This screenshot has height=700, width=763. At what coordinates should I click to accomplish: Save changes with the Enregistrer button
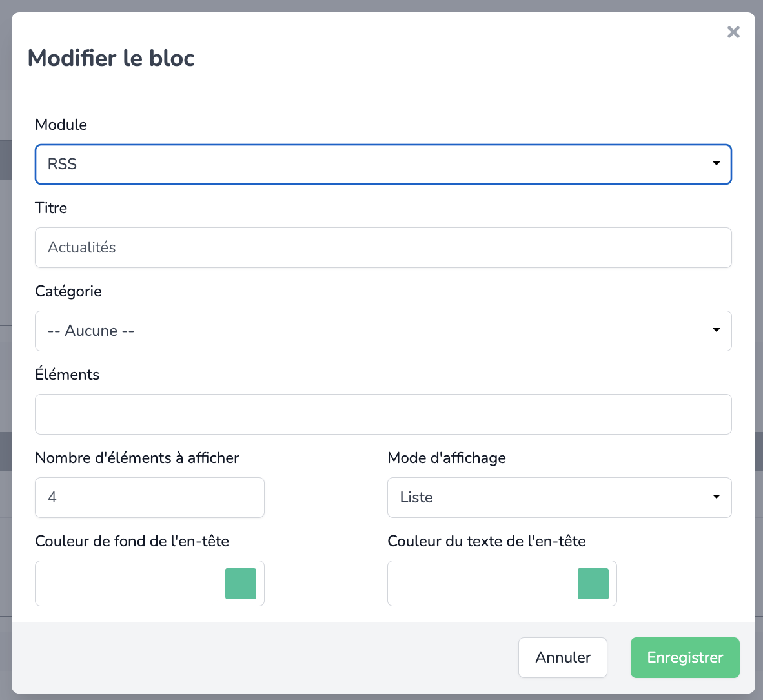click(685, 657)
